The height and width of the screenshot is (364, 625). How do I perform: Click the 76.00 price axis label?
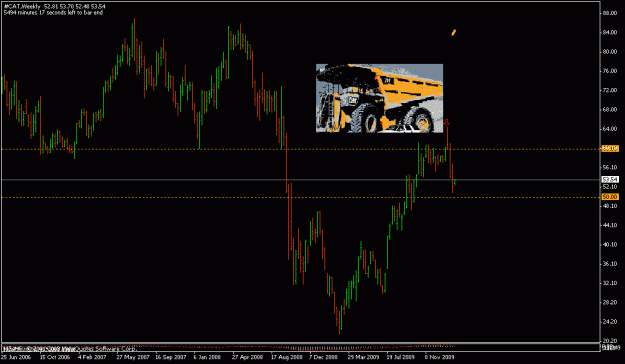point(610,71)
